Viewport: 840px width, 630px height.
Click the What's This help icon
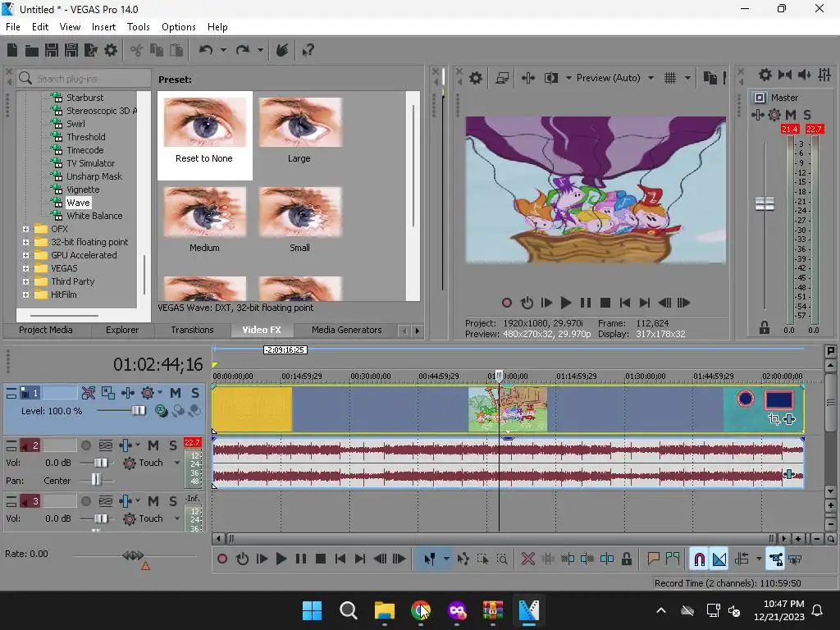click(x=308, y=50)
